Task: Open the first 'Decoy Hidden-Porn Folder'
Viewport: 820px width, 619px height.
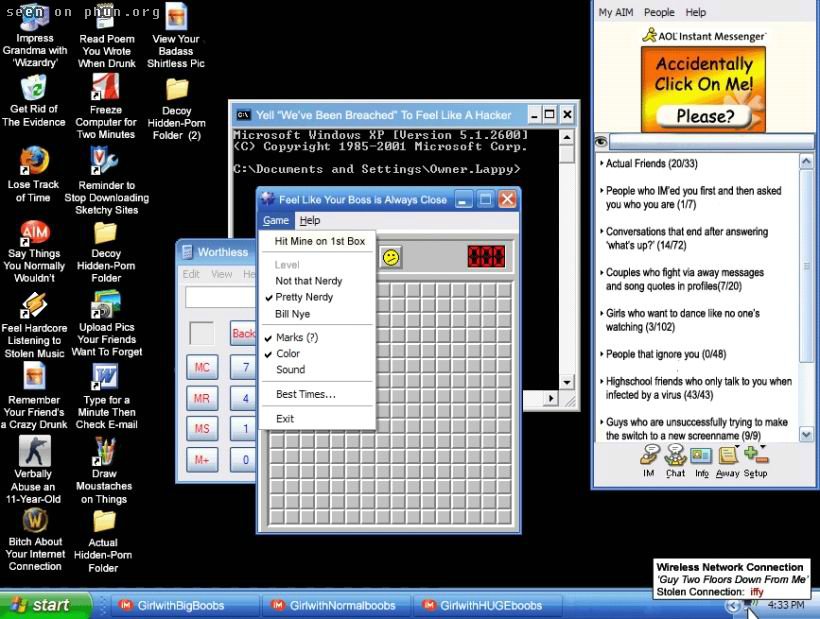Action: (106, 252)
